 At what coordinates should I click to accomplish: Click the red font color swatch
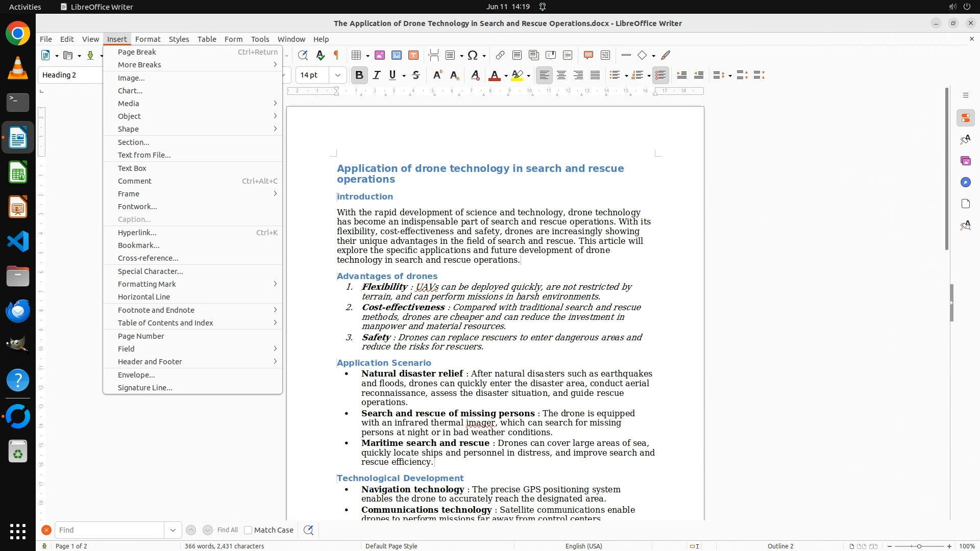point(494,76)
